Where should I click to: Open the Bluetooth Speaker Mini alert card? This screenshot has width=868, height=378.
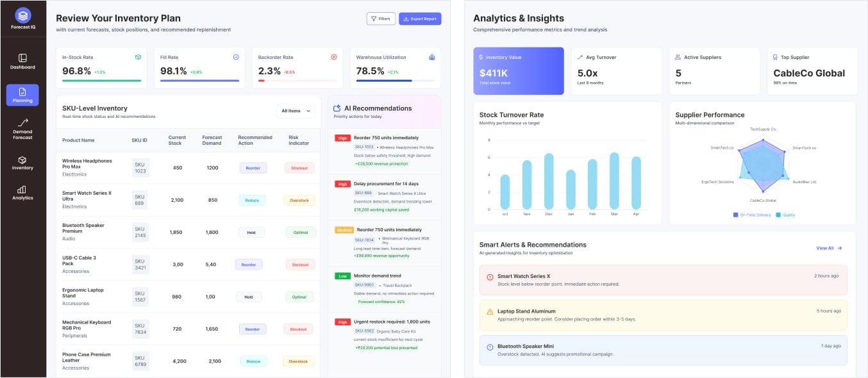663,350
